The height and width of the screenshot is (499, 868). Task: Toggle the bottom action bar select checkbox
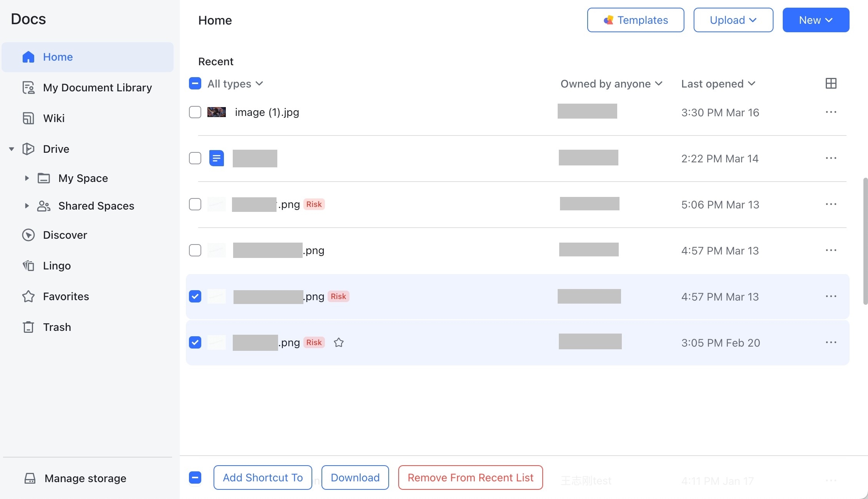[x=195, y=478]
